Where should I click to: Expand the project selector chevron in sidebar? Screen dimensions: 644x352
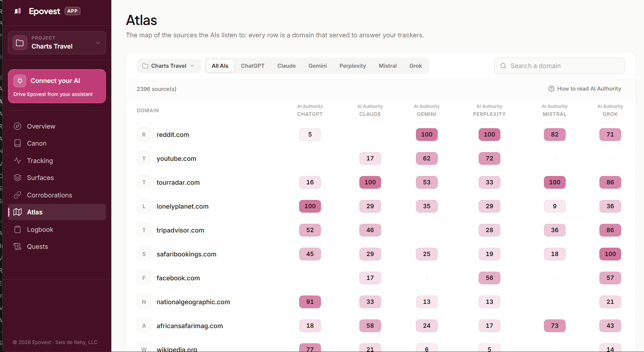click(x=98, y=43)
